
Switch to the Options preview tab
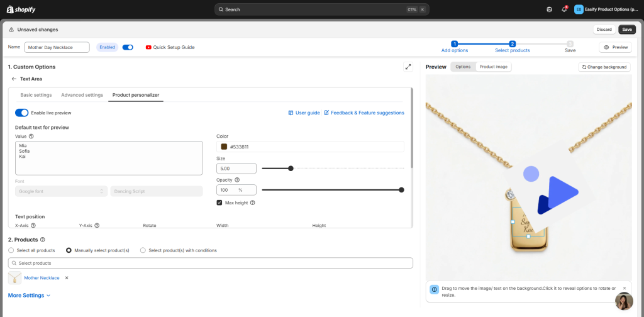(x=463, y=67)
